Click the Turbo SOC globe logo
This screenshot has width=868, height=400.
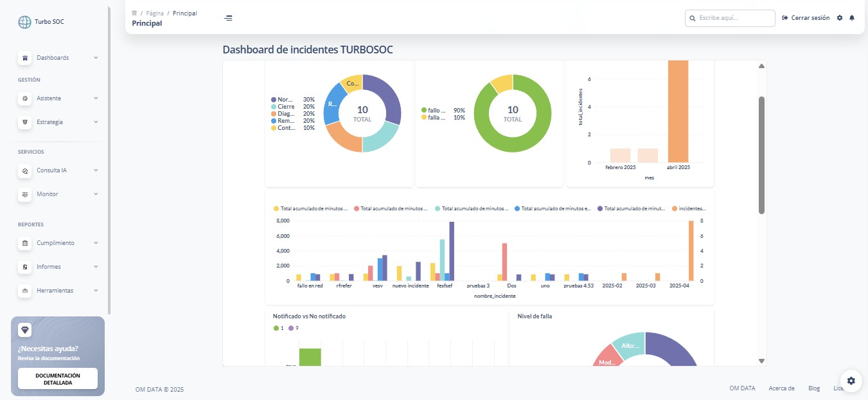(x=24, y=22)
